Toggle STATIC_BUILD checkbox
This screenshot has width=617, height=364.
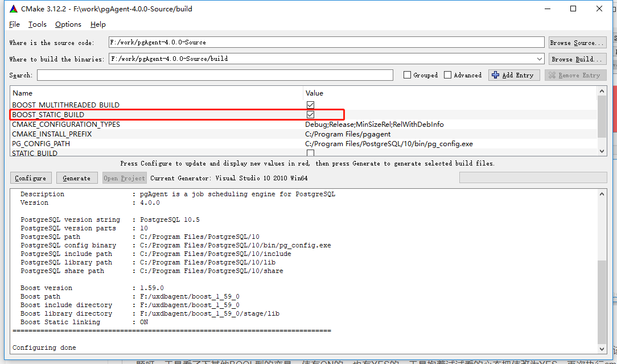(x=310, y=153)
